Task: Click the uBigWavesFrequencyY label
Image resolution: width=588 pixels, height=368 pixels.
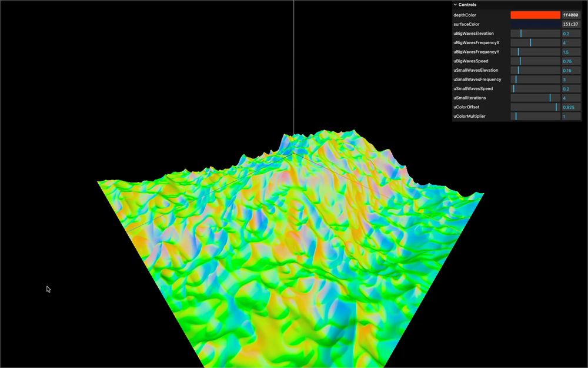Action: tap(476, 52)
